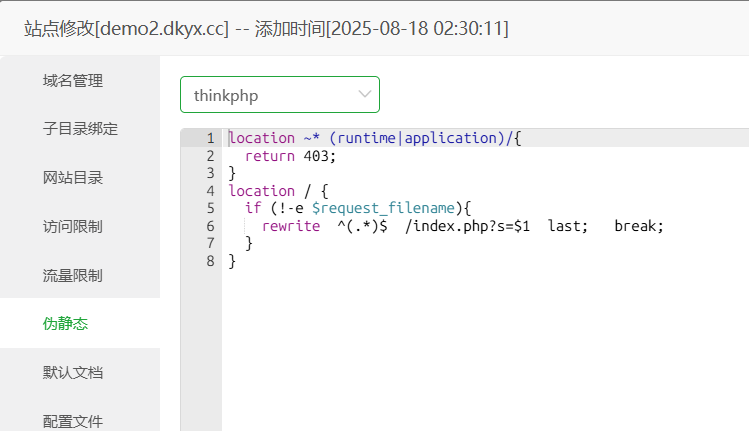Click the chevron arrow in the thinkphp selector
The image size is (749, 431).
364,95
